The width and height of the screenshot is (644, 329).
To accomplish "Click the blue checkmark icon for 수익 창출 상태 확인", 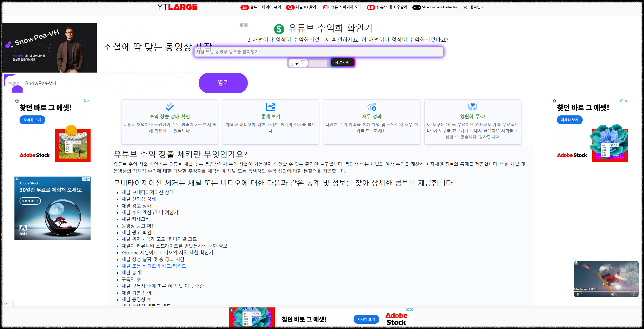I will (169, 107).
